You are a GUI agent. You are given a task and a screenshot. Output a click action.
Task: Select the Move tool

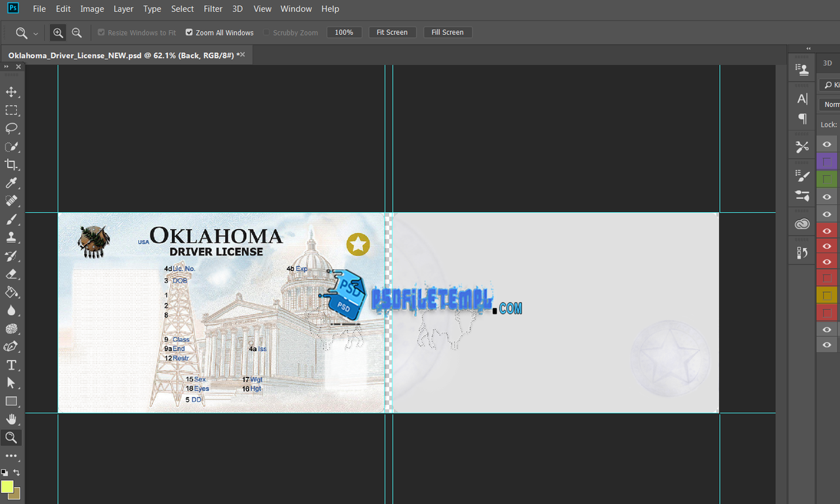[x=11, y=92]
